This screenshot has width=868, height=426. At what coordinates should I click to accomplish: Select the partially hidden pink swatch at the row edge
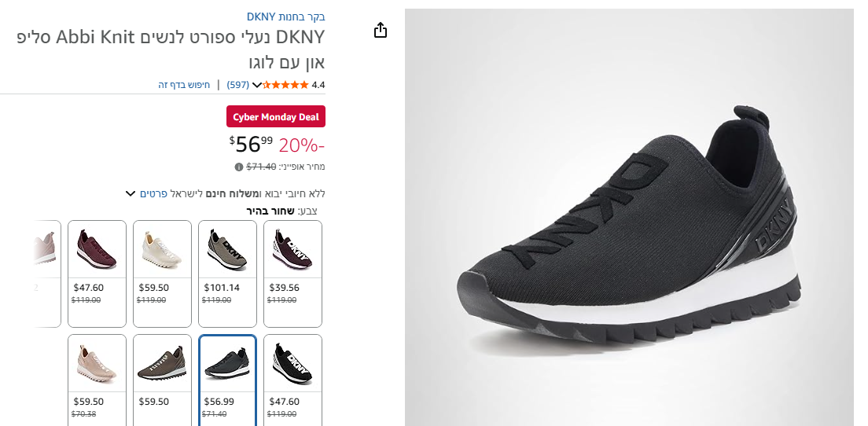[46, 273]
